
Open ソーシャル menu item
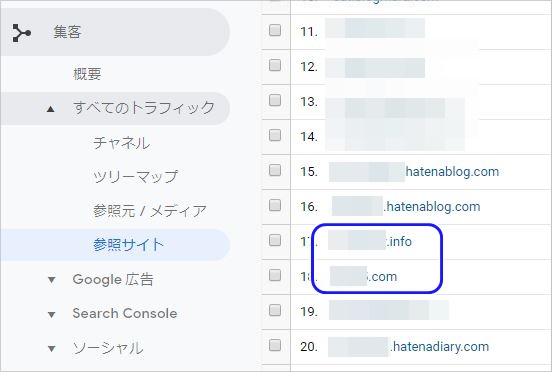108,348
